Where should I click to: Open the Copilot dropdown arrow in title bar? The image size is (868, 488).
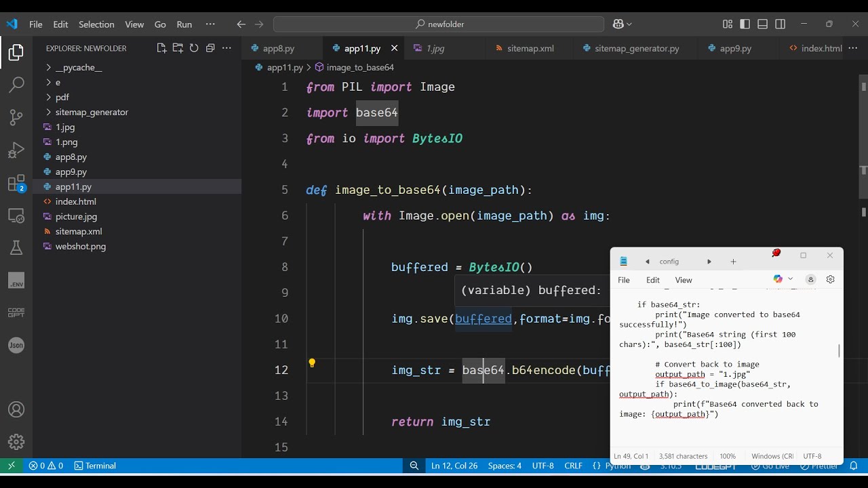[629, 24]
